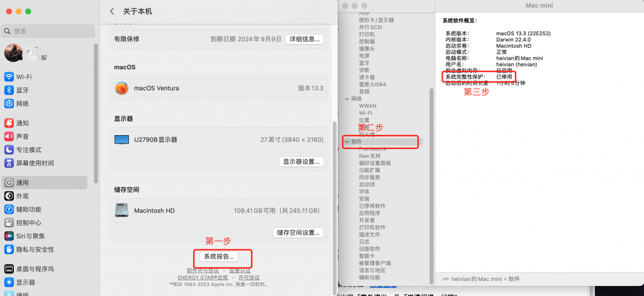Select 偏好设置面板 under 软件
The height and width of the screenshot is (296, 644).
click(x=375, y=163)
